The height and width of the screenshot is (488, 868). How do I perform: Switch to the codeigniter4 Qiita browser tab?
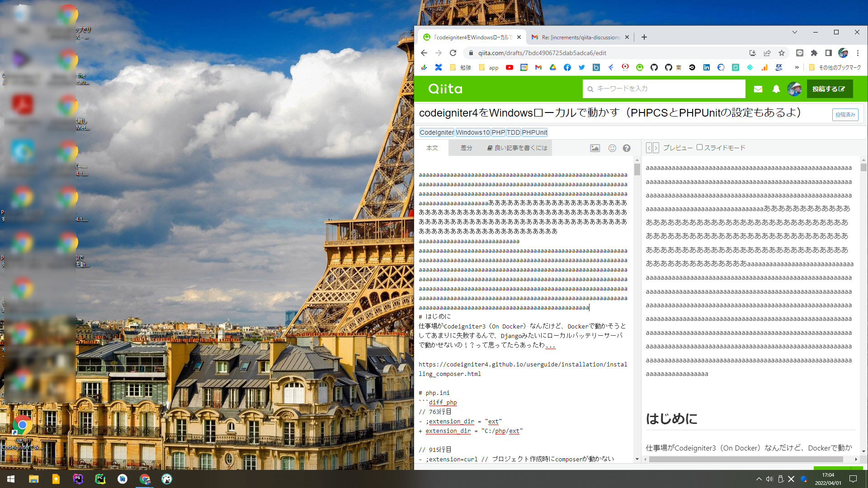point(472,38)
